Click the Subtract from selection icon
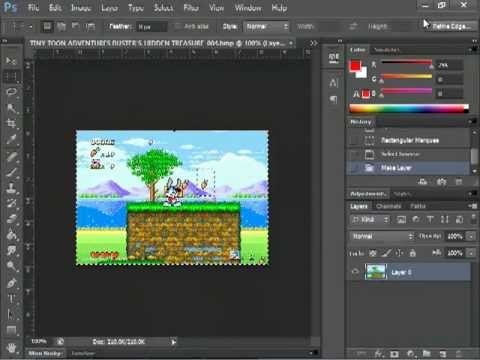This screenshot has height=360, width=480. click(76, 26)
